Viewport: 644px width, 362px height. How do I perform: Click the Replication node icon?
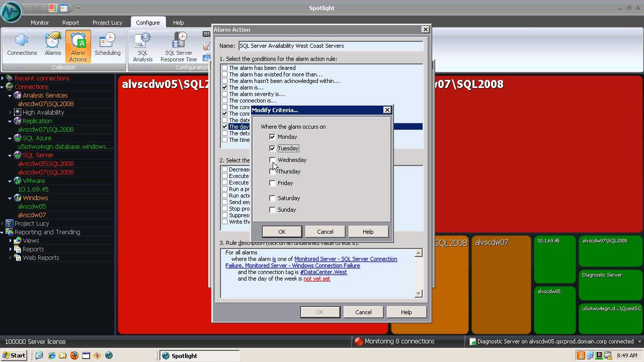click(18, 121)
